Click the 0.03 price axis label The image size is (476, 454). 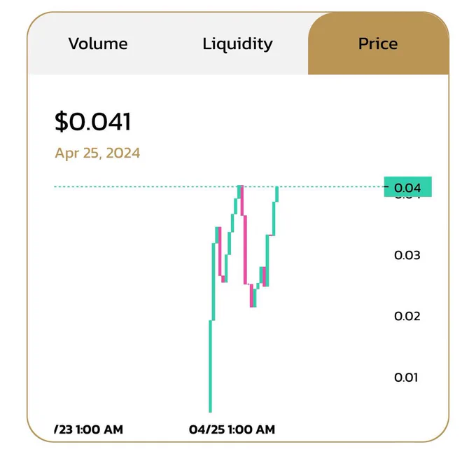click(407, 255)
